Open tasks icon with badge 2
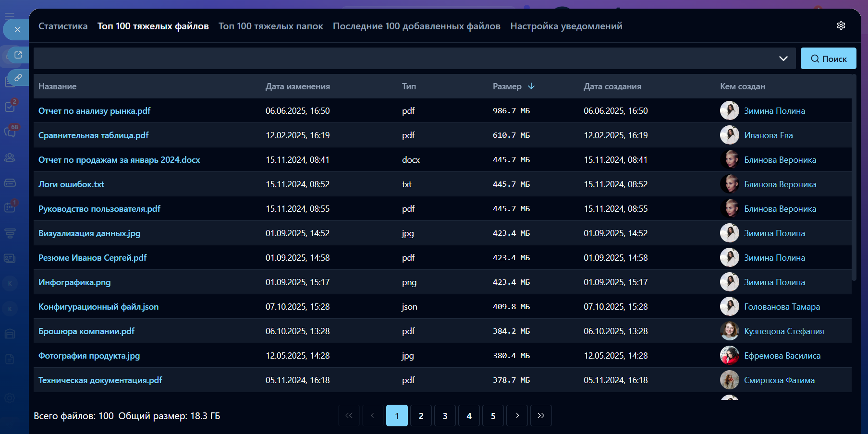The height and width of the screenshot is (434, 868). point(10,107)
